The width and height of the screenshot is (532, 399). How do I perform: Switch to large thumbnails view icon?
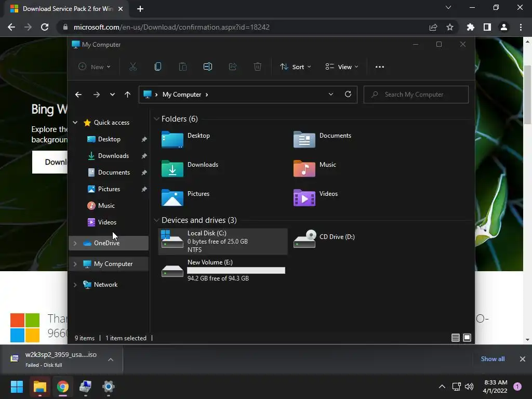coord(467,338)
